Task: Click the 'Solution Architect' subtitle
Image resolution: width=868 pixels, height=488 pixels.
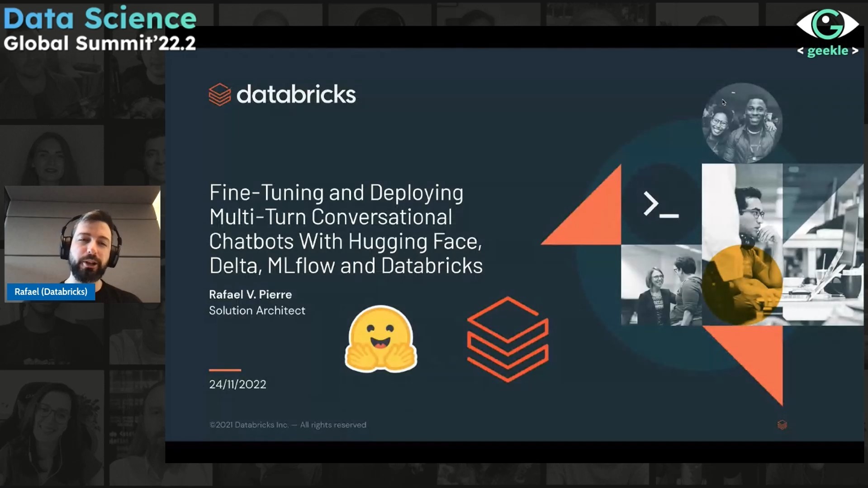Action: pos(257,311)
